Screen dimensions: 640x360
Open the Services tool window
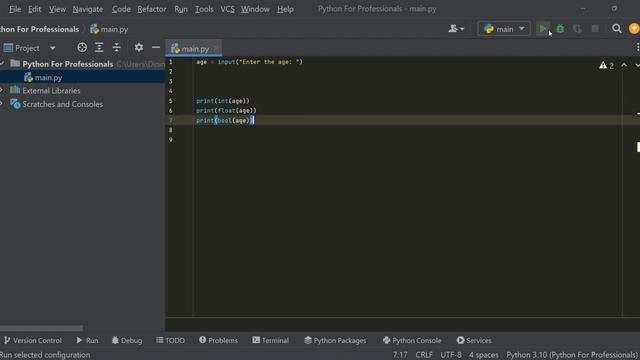[474, 340]
